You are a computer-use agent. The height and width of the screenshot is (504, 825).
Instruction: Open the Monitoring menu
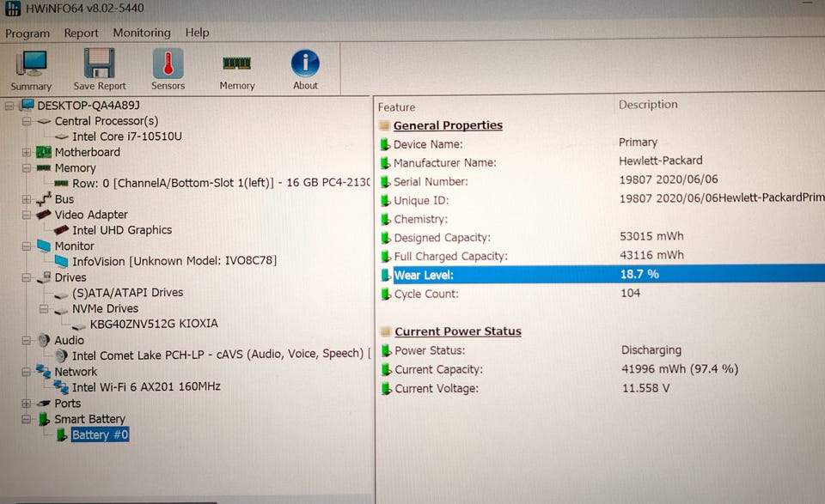tap(142, 33)
